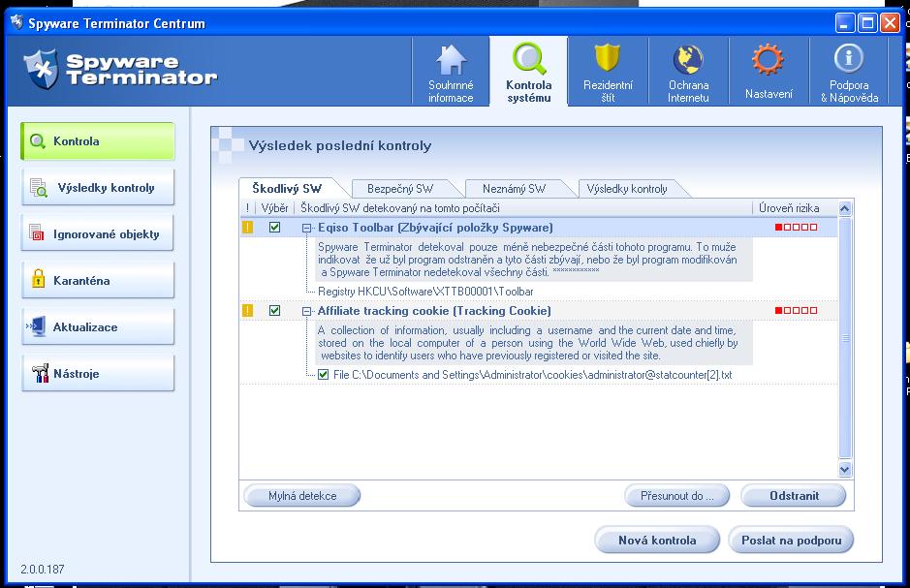Start Nová kontrola
The width and height of the screenshot is (910, 588).
click(x=657, y=540)
